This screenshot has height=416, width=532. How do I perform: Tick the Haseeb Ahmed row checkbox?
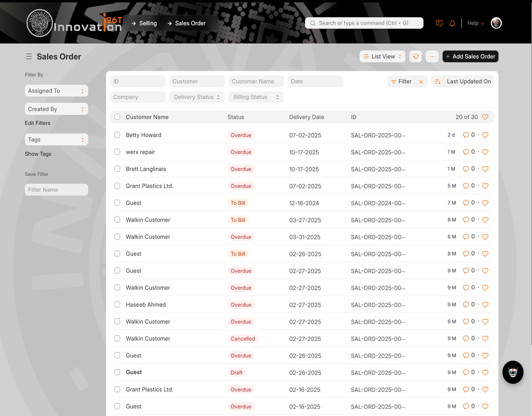(x=117, y=305)
